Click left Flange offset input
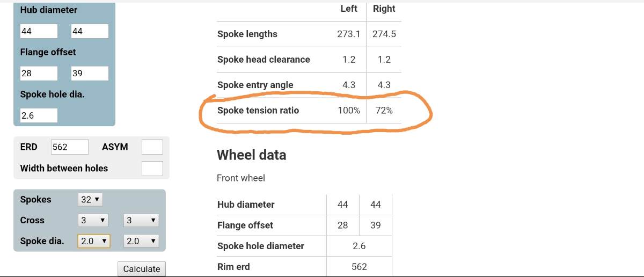This screenshot has height=277, width=644. tap(39, 73)
